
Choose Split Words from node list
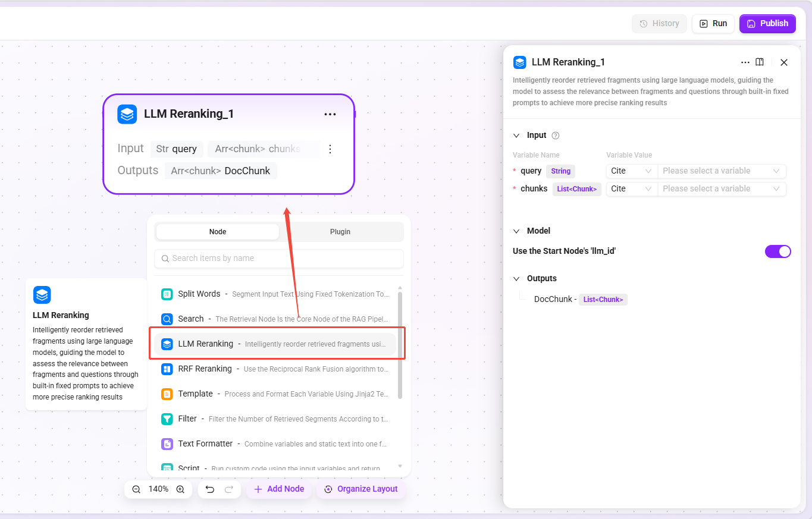coord(275,294)
